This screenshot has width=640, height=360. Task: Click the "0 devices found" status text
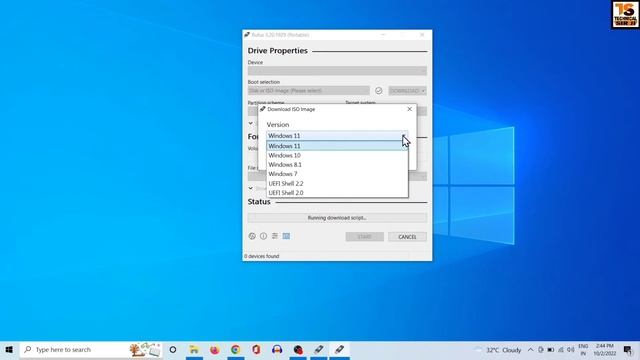[x=262, y=256]
